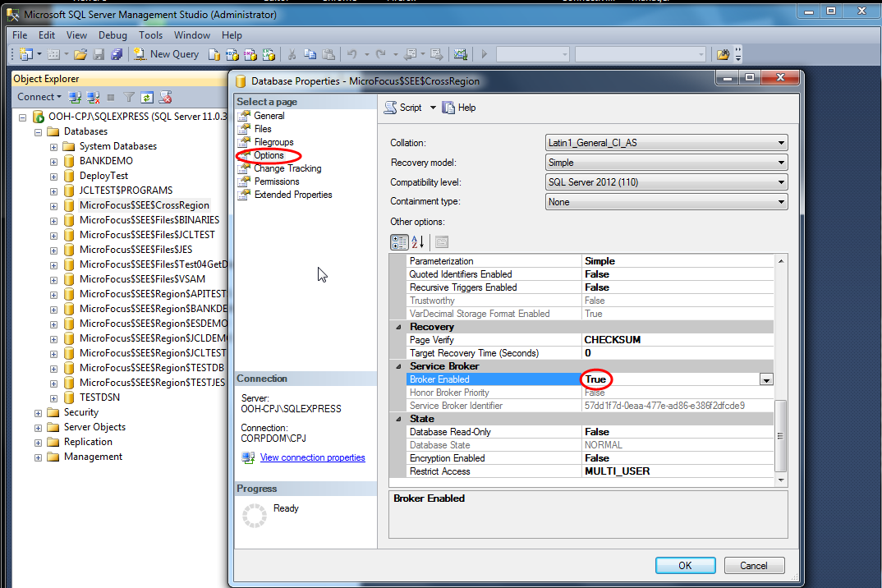Sort properties alphabetically with A-Z icon

pos(418,241)
